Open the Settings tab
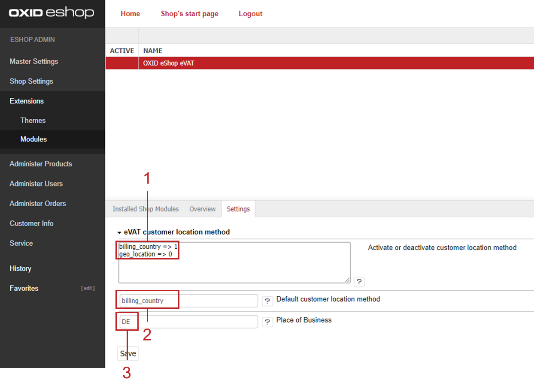 pos(238,209)
